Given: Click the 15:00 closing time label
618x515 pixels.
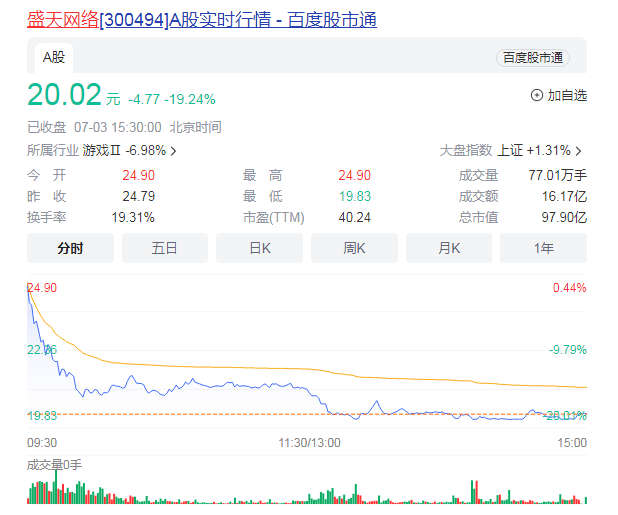Looking at the screenshot, I should (571, 441).
